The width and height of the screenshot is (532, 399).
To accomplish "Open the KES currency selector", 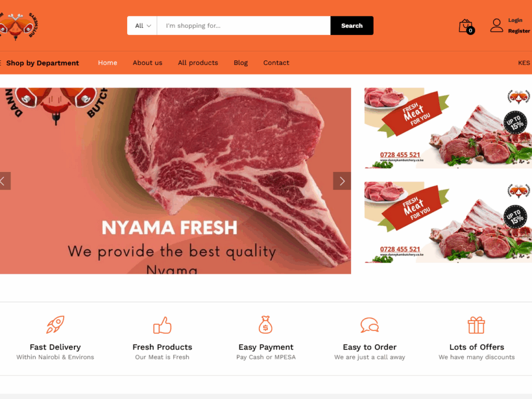I will pos(524,63).
